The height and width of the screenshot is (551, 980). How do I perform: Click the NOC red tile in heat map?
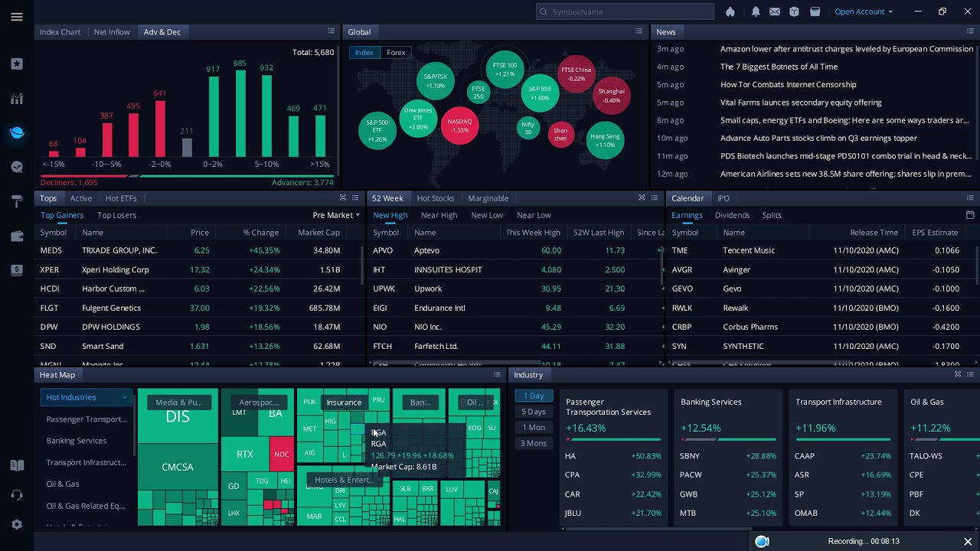(282, 454)
